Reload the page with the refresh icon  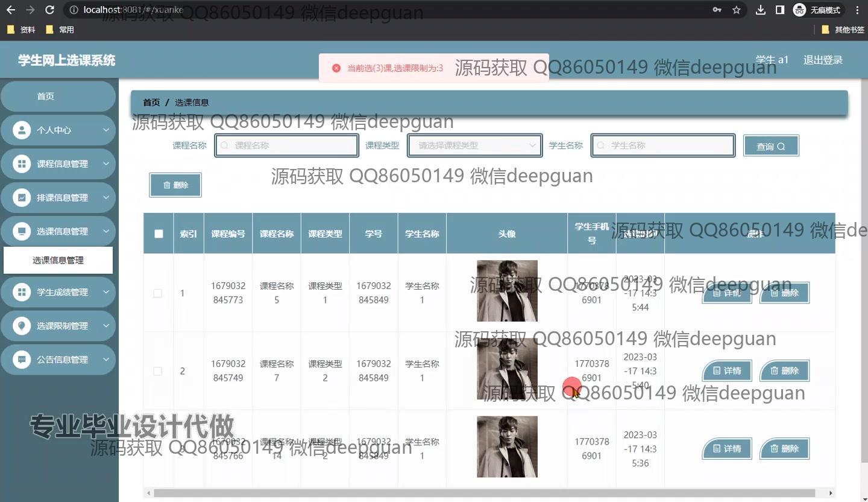[50, 10]
